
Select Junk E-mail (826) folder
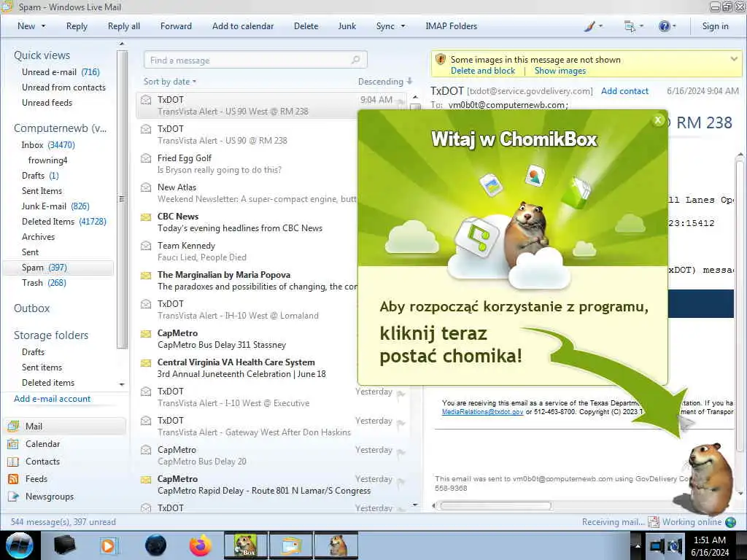coord(55,206)
